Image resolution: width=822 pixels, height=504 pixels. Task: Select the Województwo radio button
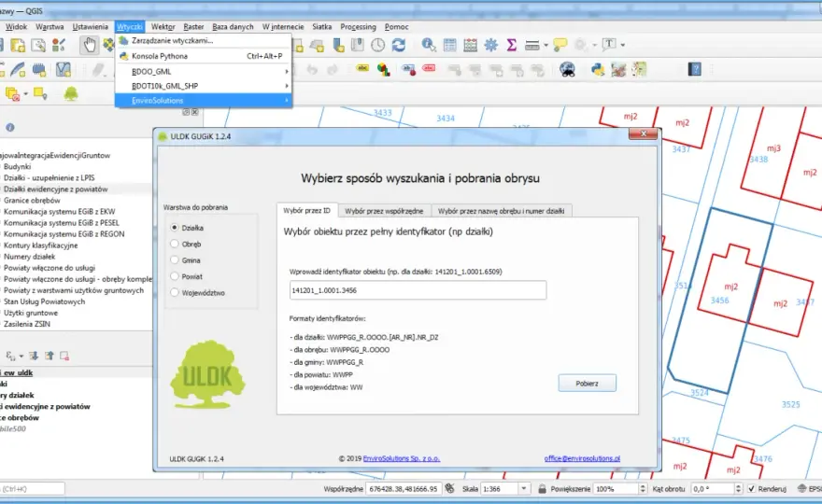175,292
